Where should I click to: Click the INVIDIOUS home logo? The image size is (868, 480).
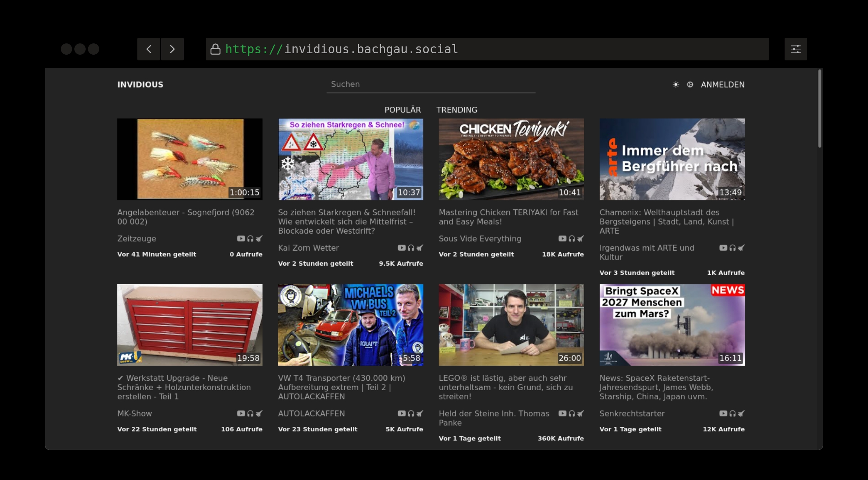pyautogui.click(x=140, y=85)
